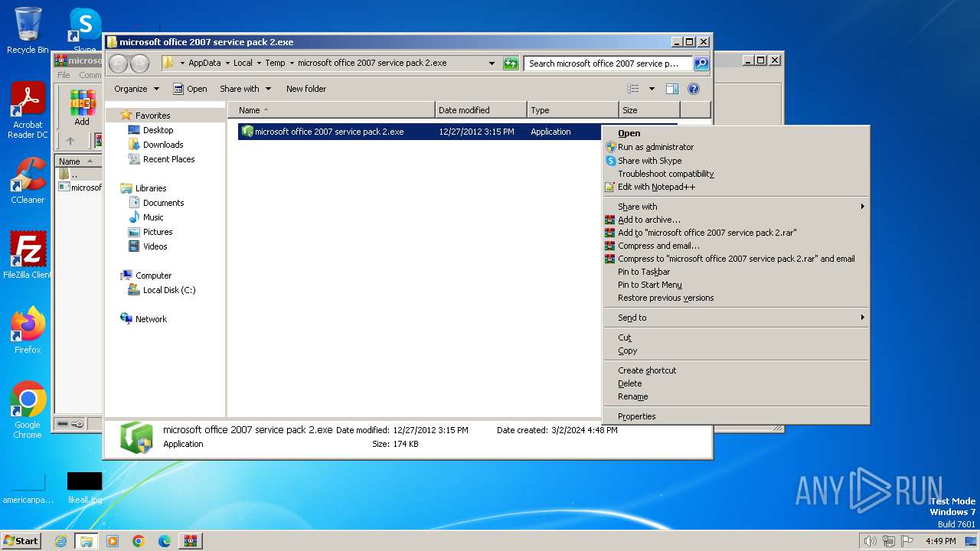Select Pin to Taskbar
This screenshot has height=551, width=980.
[736, 272]
